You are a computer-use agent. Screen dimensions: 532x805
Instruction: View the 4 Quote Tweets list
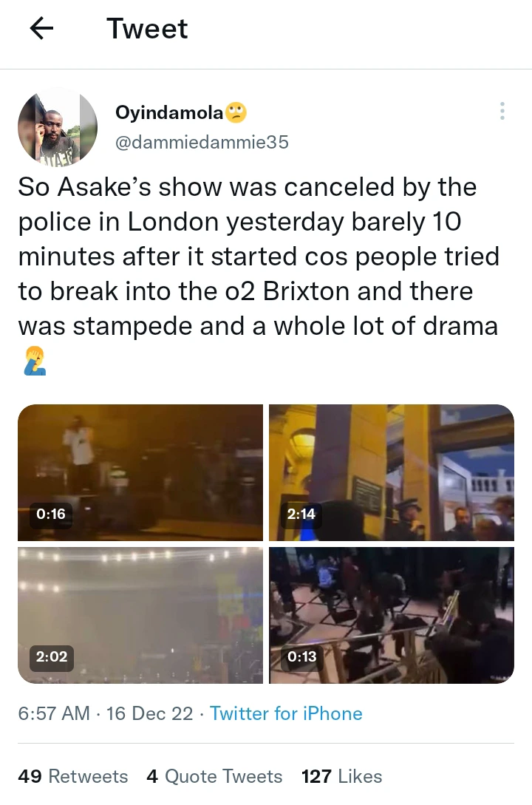[x=214, y=776]
